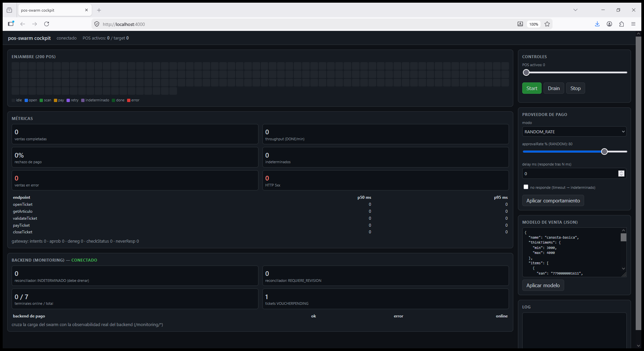Click the validateTicket endpoint row
644x351 pixels.
(260, 218)
